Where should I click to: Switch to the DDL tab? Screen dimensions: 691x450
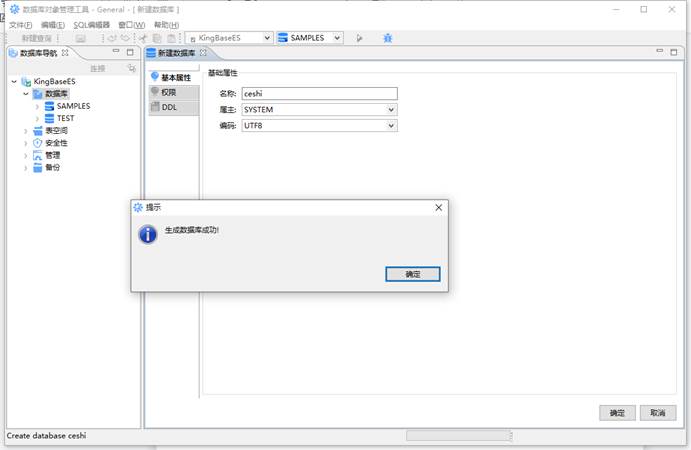pyautogui.click(x=174, y=108)
